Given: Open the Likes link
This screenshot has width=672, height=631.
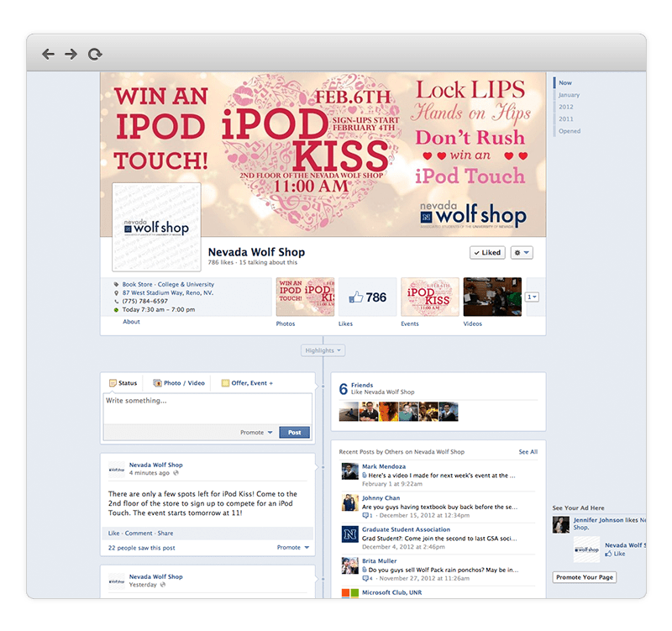Looking at the screenshot, I should [345, 323].
